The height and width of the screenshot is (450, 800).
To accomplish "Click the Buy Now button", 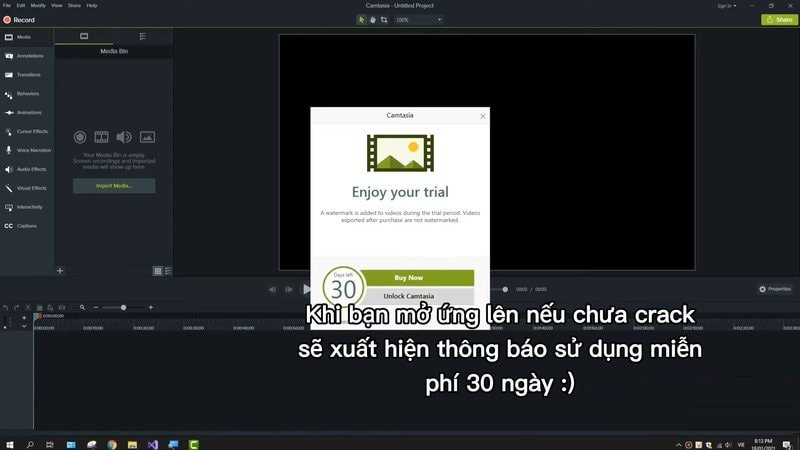I will coord(417,278).
